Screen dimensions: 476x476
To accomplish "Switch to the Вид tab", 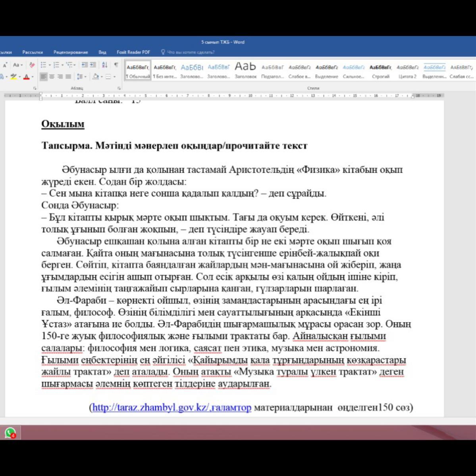I will click(102, 52).
